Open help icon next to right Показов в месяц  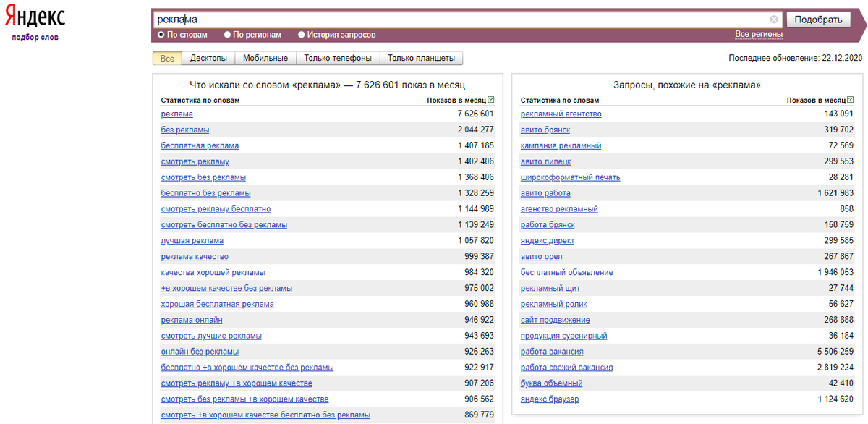[851, 100]
